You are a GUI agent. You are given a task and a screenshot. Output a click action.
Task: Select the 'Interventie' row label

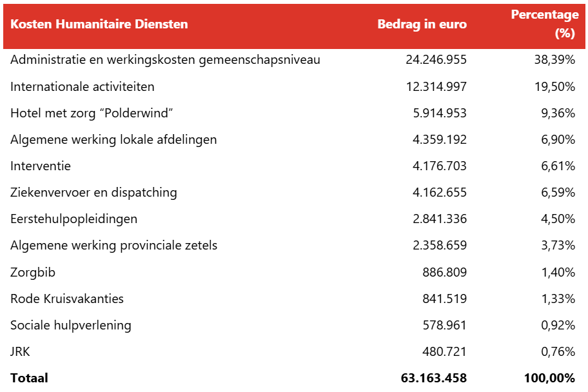(41, 166)
